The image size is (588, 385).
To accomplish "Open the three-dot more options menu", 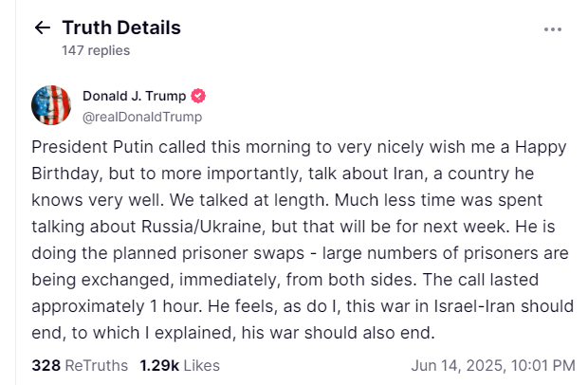I will 553,29.
